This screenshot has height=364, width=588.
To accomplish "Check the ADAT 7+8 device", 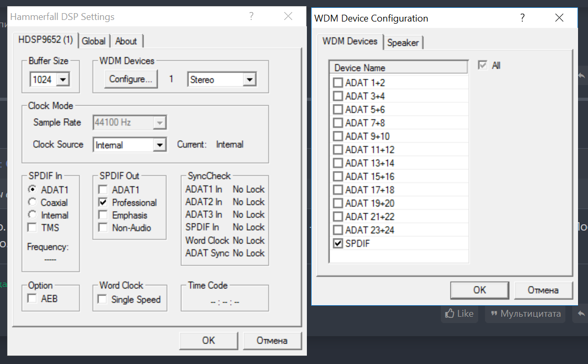I will [x=338, y=122].
